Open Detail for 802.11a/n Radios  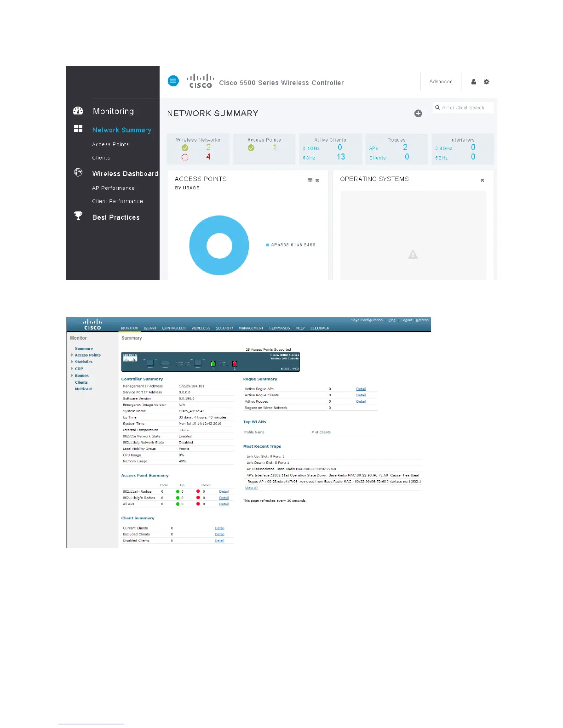pos(224,492)
